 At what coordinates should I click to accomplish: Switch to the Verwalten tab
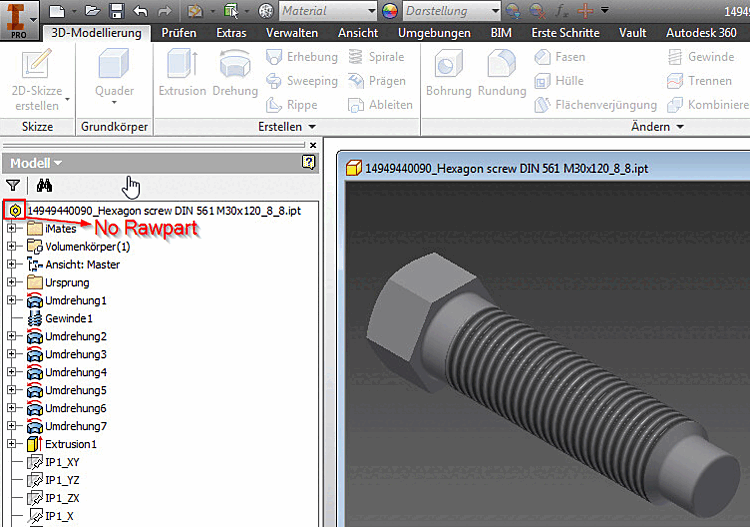click(292, 33)
